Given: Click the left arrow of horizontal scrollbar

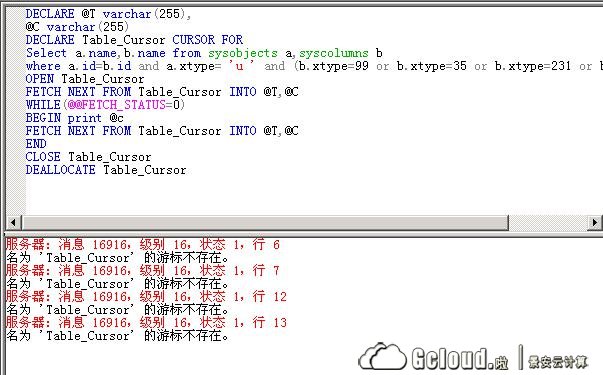Looking at the screenshot, I should pyautogui.click(x=13, y=222).
